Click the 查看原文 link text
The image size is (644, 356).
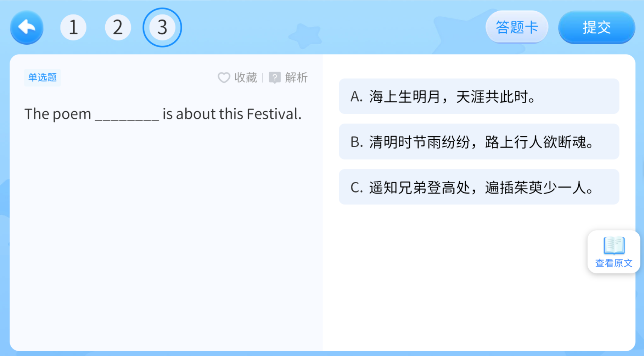613,263
